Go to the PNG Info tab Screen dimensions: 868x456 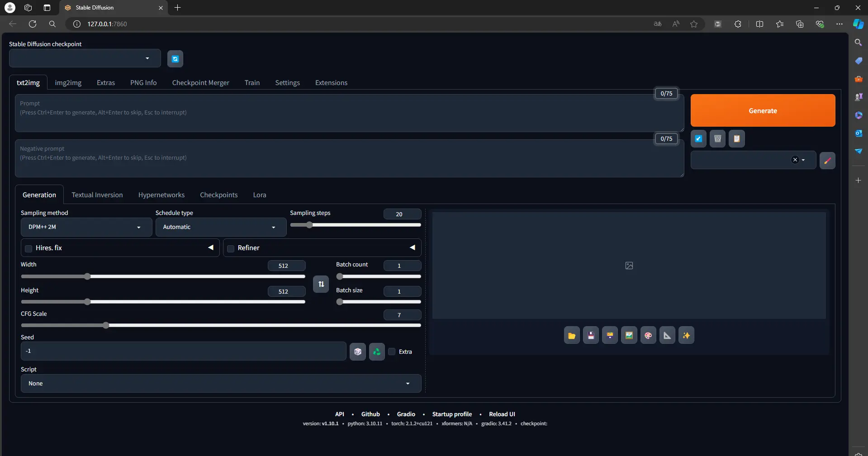click(x=143, y=83)
